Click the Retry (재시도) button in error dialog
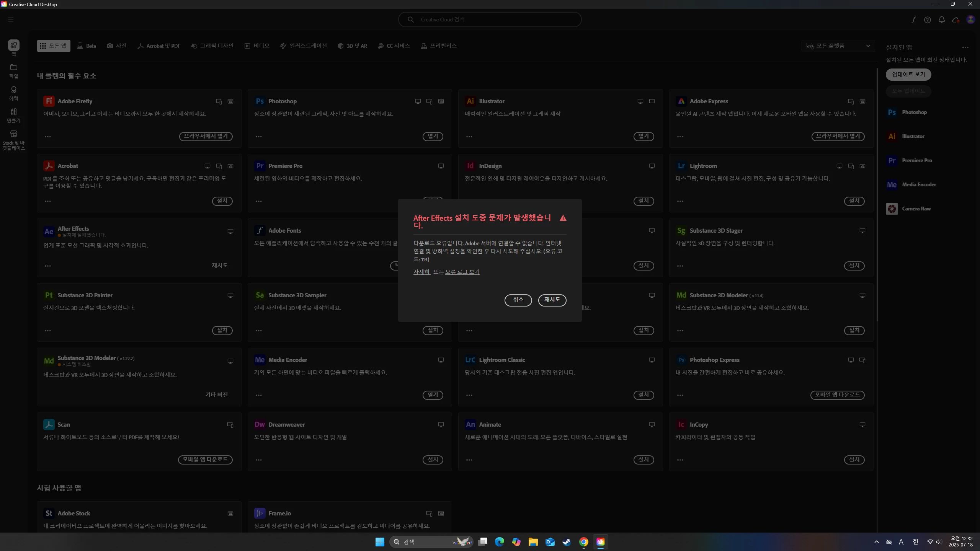 (552, 300)
